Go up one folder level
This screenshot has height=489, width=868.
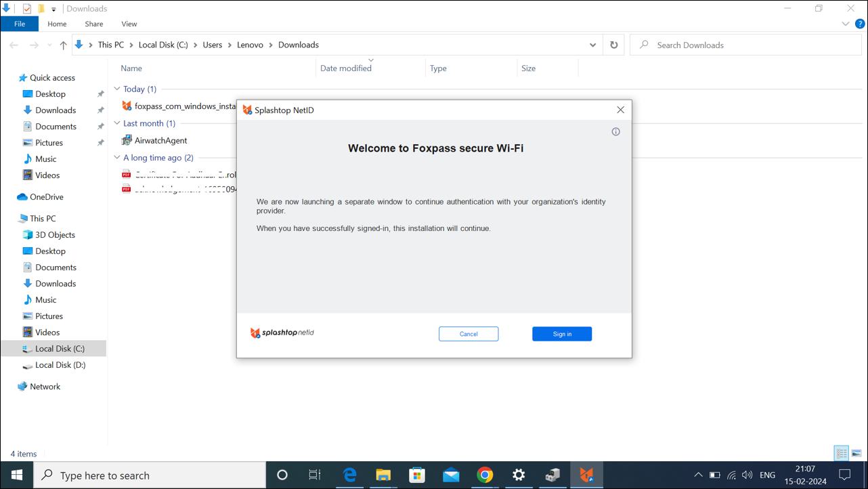click(x=63, y=45)
